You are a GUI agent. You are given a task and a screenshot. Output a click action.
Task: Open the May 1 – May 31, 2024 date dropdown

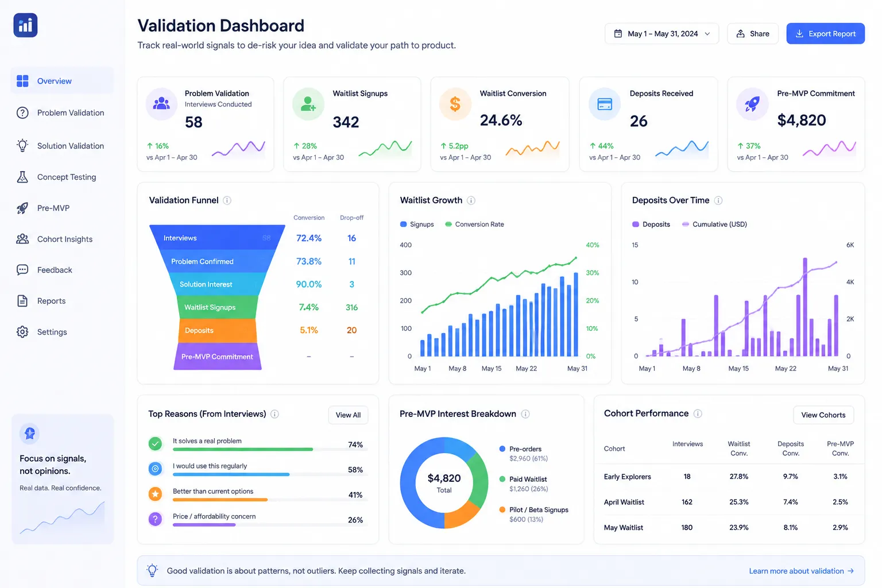661,34
